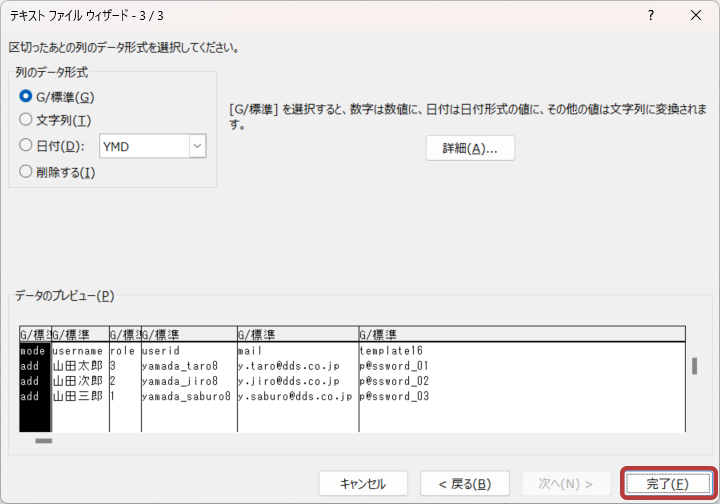This screenshot has height=504, width=720.
Task: Choose the 日付 radio option
Action: tap(26, 146)
